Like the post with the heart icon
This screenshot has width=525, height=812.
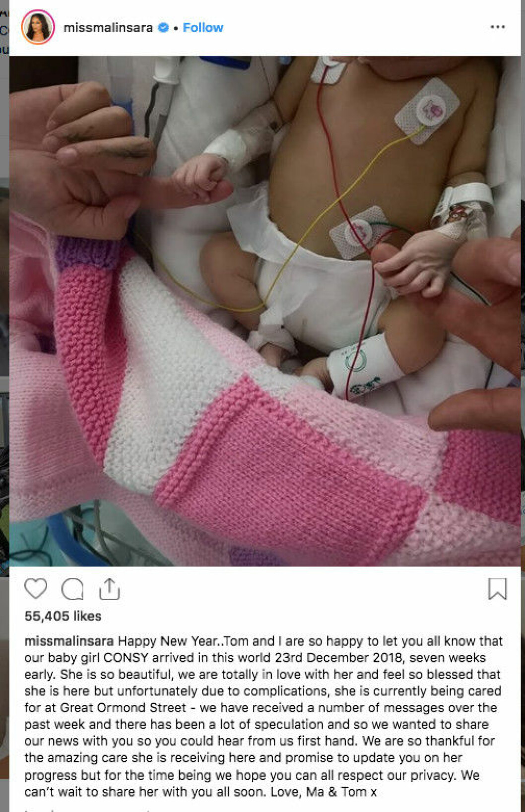point(36,589)
